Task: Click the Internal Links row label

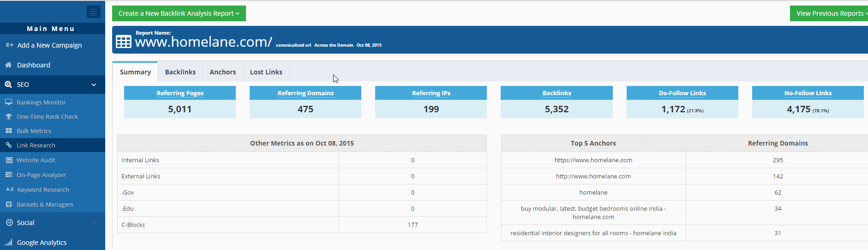Action: (140, 160)
